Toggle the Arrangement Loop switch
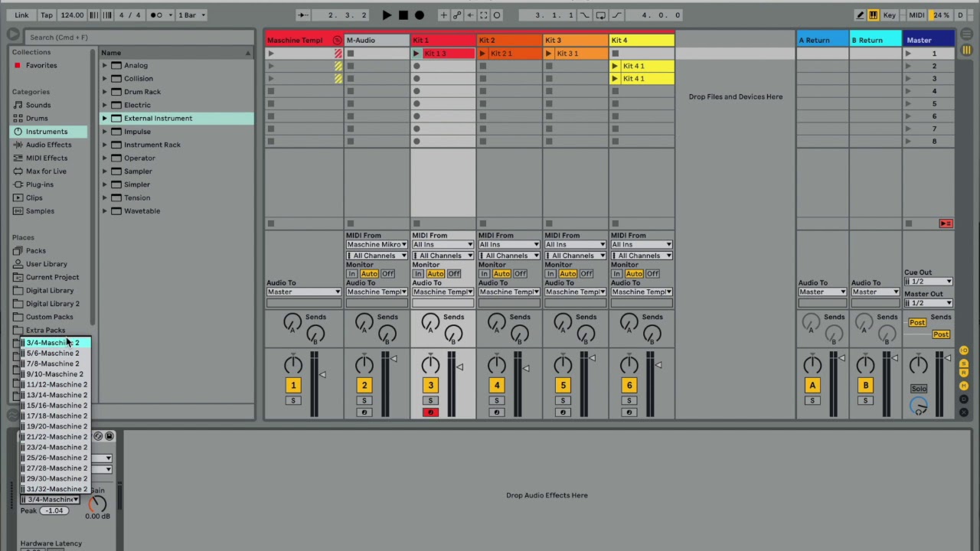Image resolution: width=980 pixels, height=551 pixels. click(x=601, y=15)
